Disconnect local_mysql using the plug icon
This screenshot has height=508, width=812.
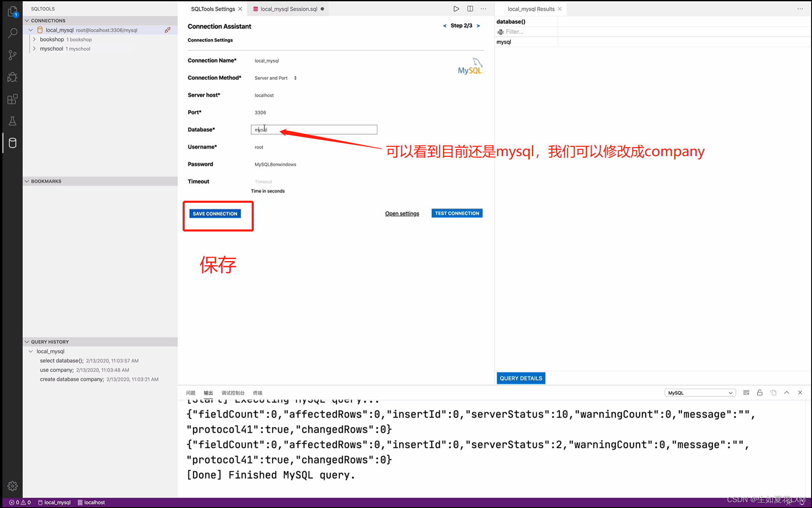point(168,30)
